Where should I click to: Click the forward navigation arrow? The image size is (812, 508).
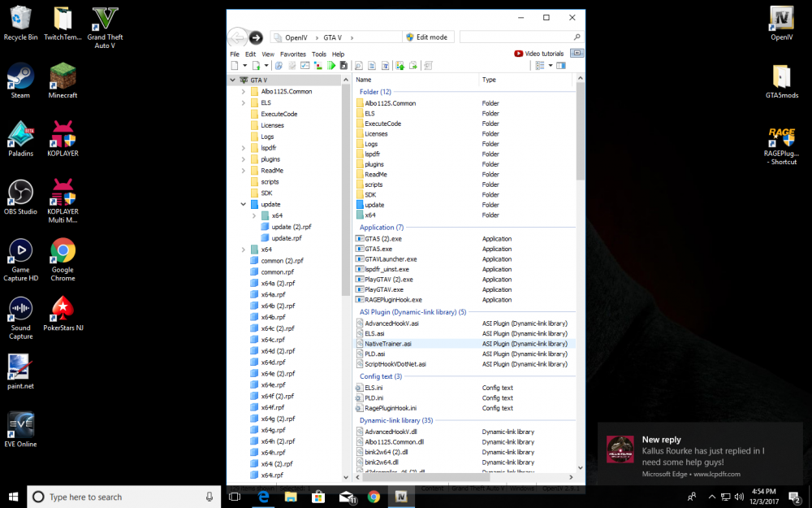tap(256, 37)
